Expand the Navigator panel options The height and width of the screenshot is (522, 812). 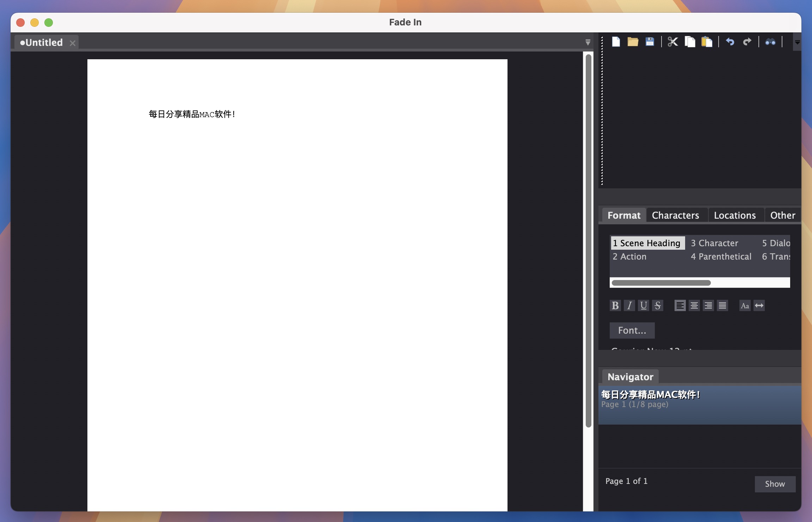pos(630,377)
